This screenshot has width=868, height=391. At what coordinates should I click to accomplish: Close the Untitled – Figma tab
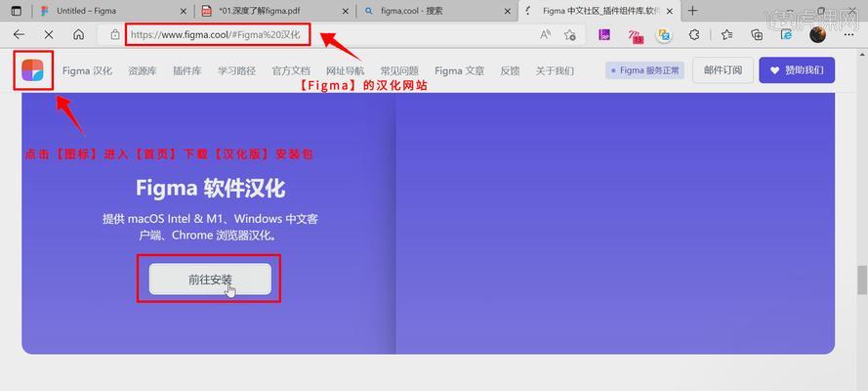click(x=184, y=11)
